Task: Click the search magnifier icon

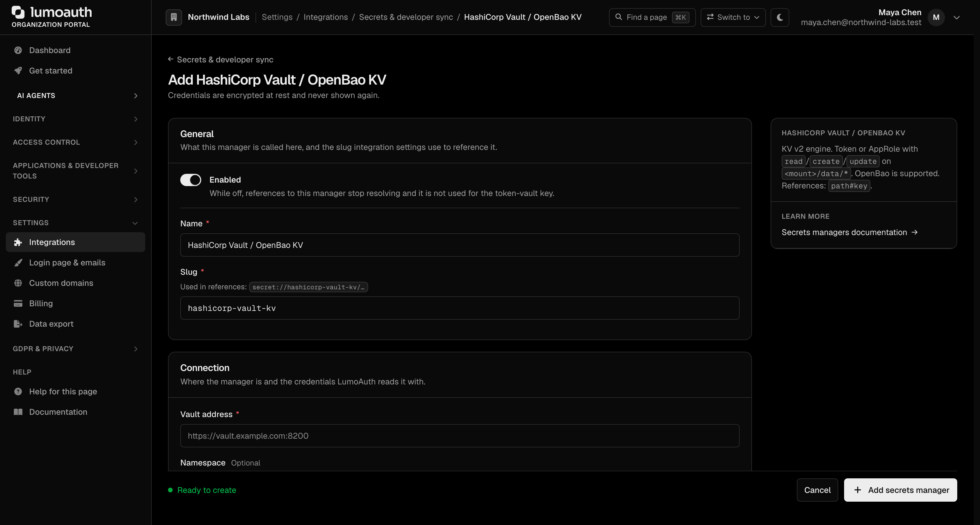Action: pos(619,17)
